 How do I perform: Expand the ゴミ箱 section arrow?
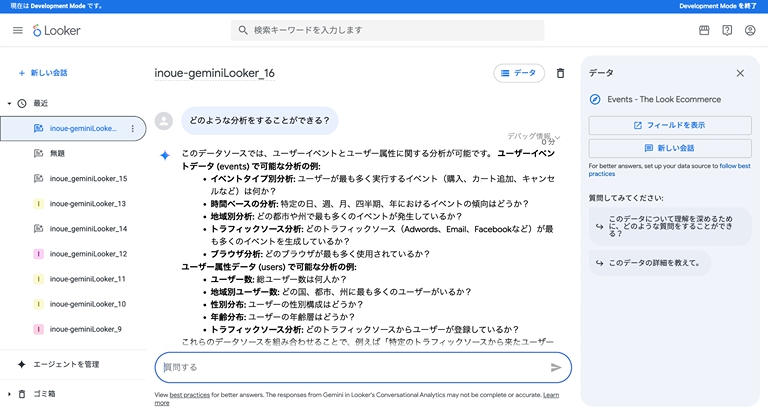pyautogui.click(x=9, y=394)
